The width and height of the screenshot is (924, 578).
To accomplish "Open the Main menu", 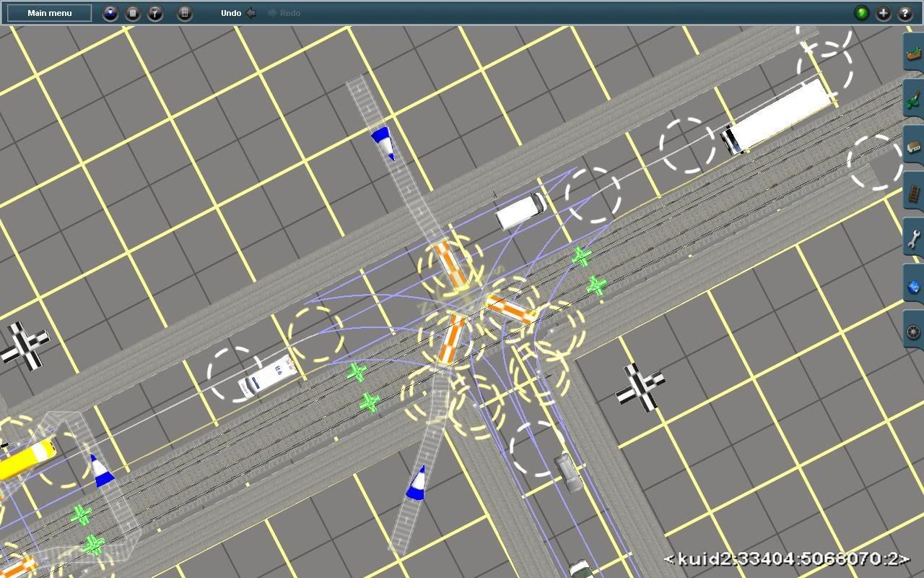I will tap(50, 13).
